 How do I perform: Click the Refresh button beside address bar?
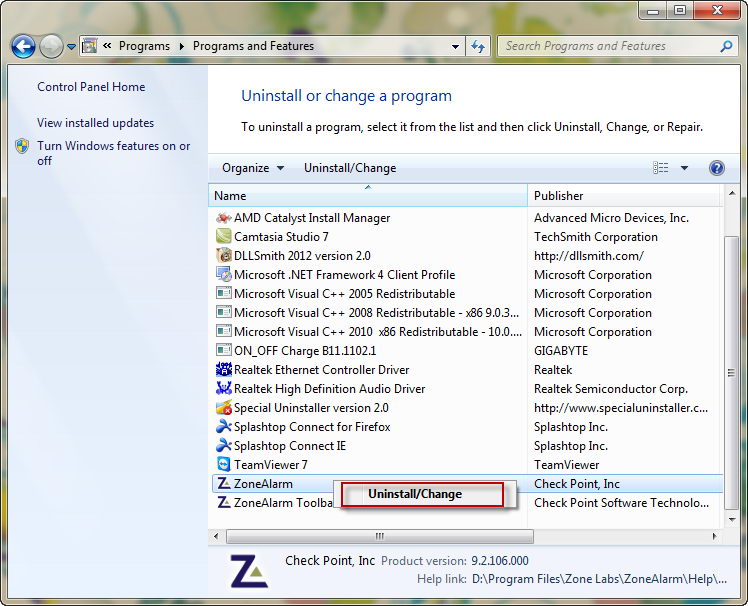(x=478, y=46)
